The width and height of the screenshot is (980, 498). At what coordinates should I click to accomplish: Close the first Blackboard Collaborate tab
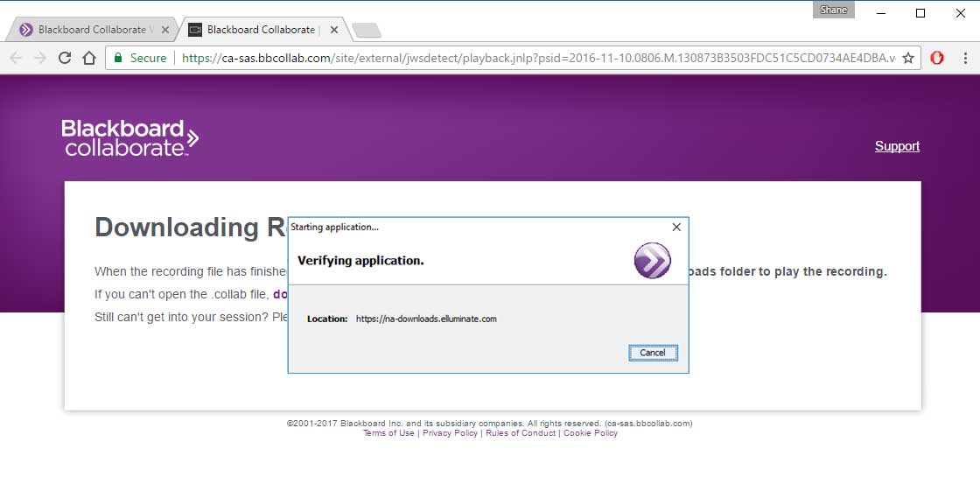click(165, 30)
